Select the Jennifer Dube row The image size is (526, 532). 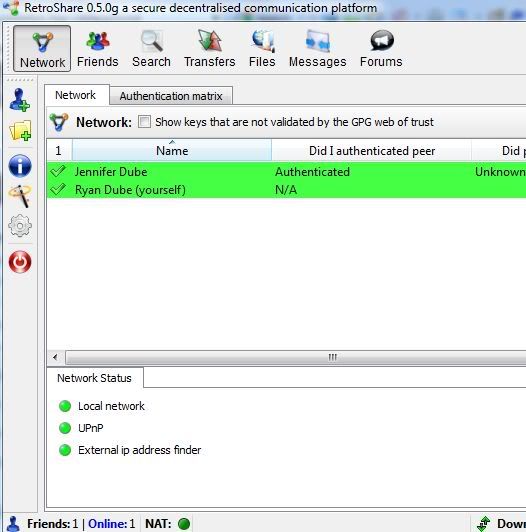(x=286, y=172)
